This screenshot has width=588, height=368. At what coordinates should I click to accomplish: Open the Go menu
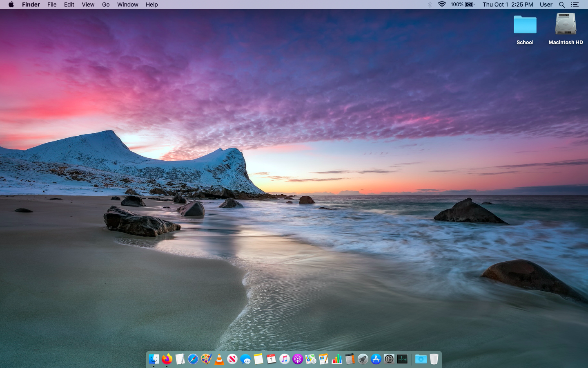tap(106, 4)
